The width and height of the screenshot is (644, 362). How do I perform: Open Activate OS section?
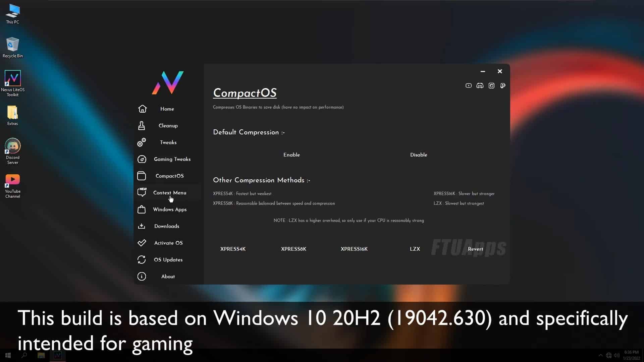coord(168,243)
